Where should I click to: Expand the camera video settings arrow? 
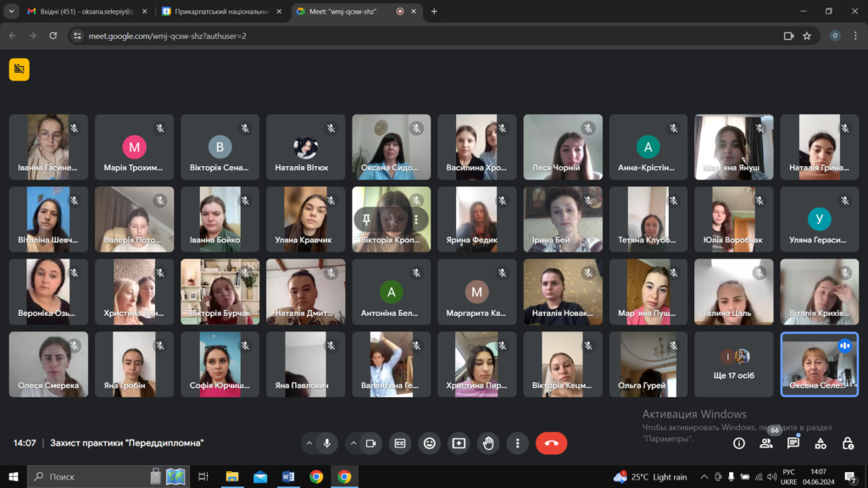coord(353,443)
